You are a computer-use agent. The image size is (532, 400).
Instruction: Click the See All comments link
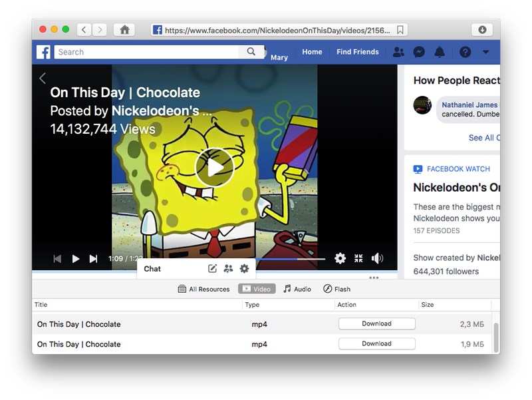tap(484, 138)
